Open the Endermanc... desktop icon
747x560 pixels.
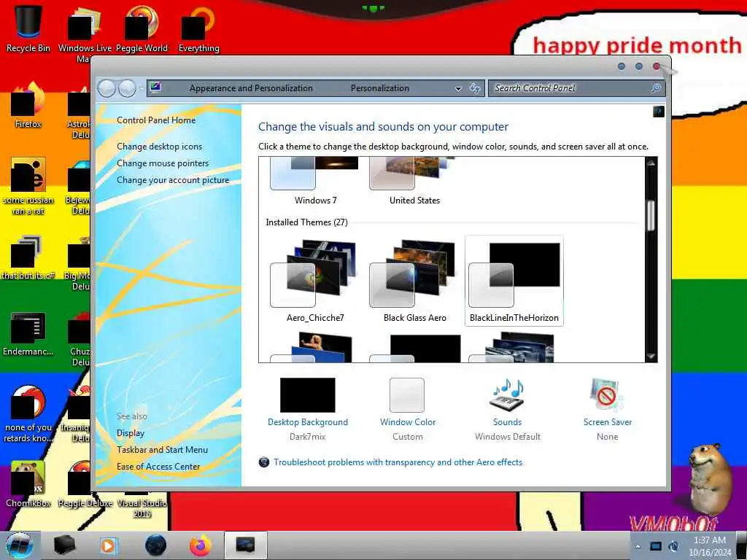28,333
